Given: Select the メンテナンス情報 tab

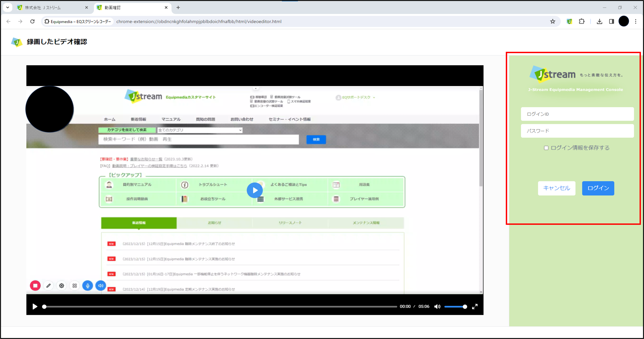Looking at the screenshot, I should 366,223.
